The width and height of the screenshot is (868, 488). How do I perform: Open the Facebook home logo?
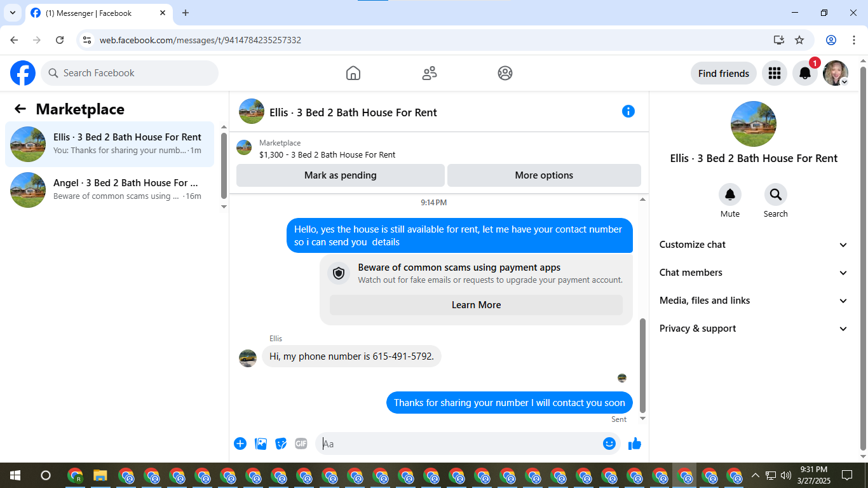tap(23, 73)
